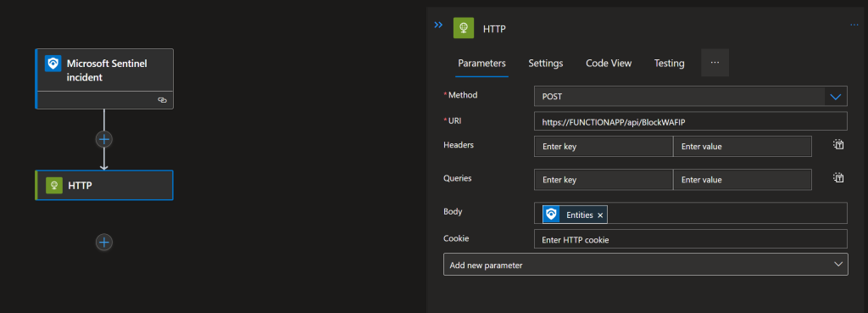Open the Method dropdown arrow
This screenshot has height=313, width=868.
pyautogui.click(x=836, y=97)
